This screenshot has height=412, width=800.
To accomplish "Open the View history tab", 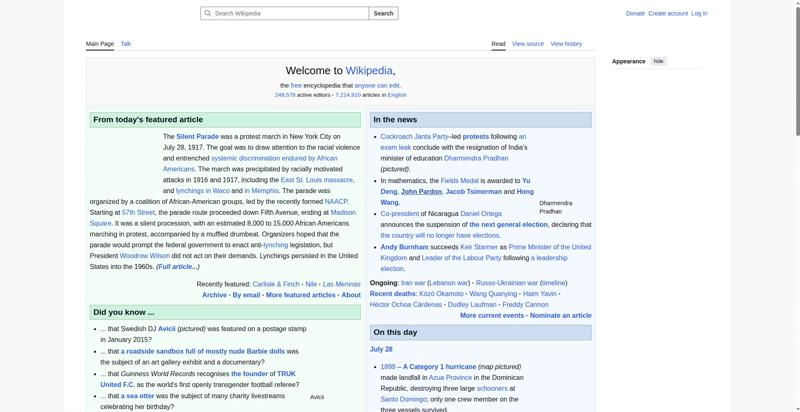I will [566, 44].
